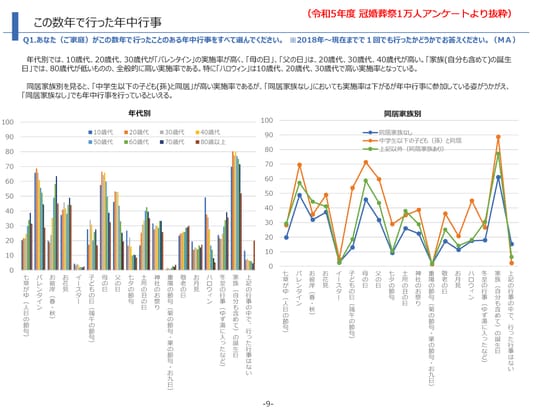The width and height of the screenshot is (536, 414).
Task: Click the 年代別 chart title
Action: pos(139,113)
